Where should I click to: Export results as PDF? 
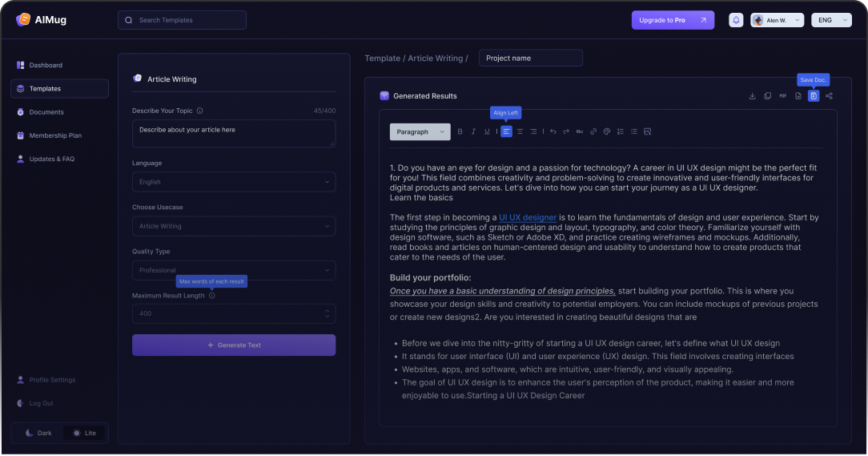tap(782, 96)
